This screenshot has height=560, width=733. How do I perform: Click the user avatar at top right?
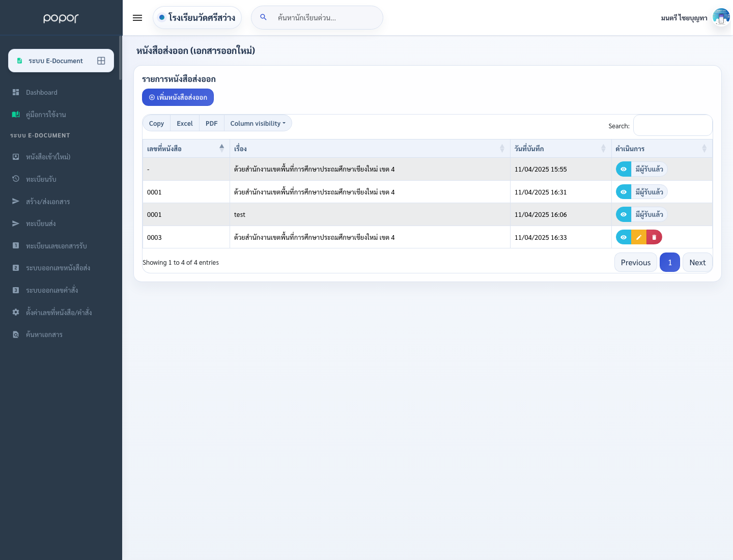pos(721,17)
